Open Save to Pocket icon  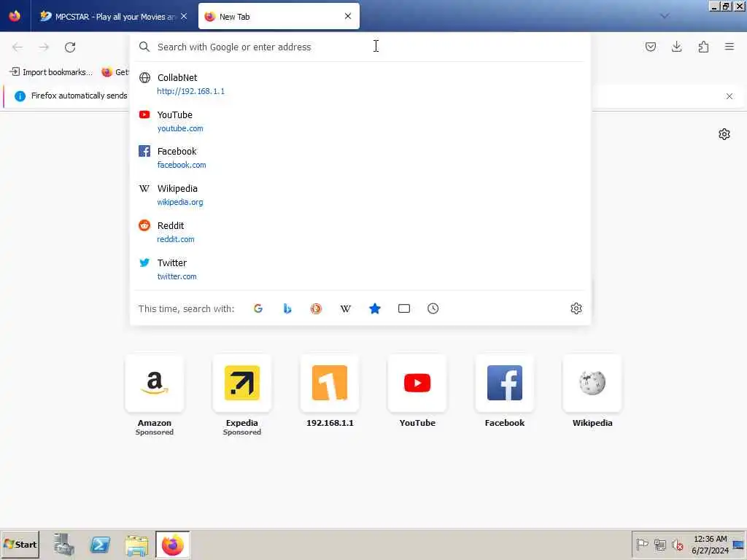(x=650, y=47)
